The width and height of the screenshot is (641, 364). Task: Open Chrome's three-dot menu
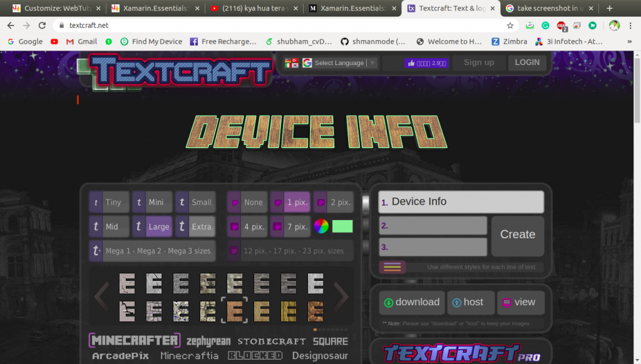point(630,25)
